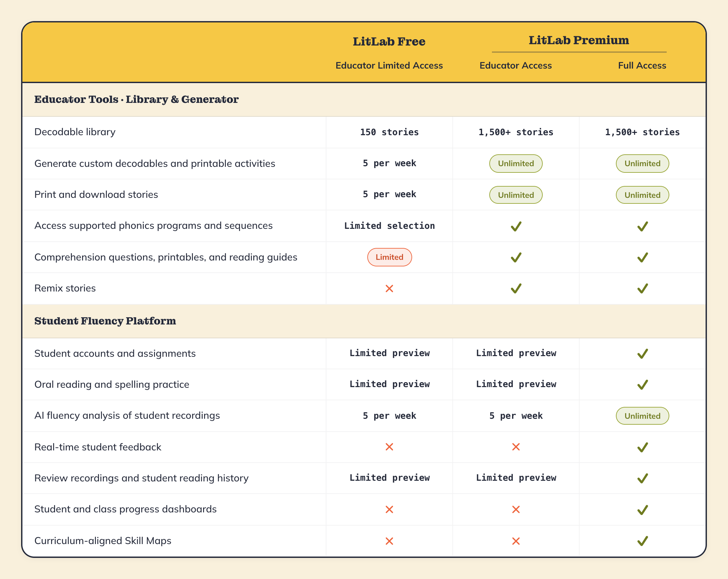This screenshot has width=728, height=579.
Task: Click Review recordings and student reading history label
Action: pos(141,478)
